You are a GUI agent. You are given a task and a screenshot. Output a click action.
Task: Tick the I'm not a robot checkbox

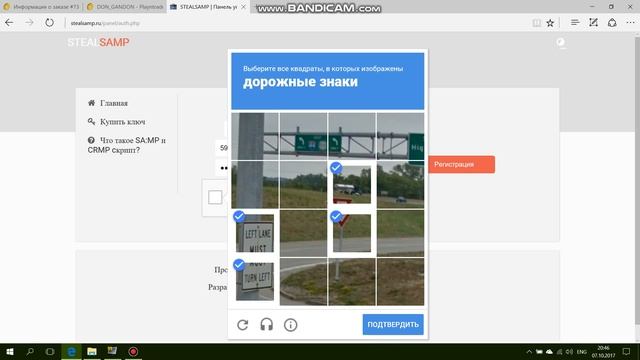pos(215,198)
